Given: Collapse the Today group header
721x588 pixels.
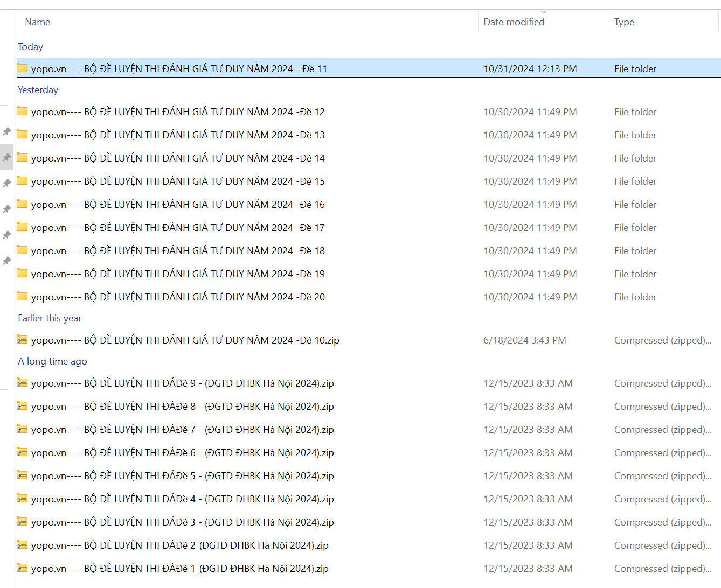Looking at the screenshot, I should click(31, 47).
